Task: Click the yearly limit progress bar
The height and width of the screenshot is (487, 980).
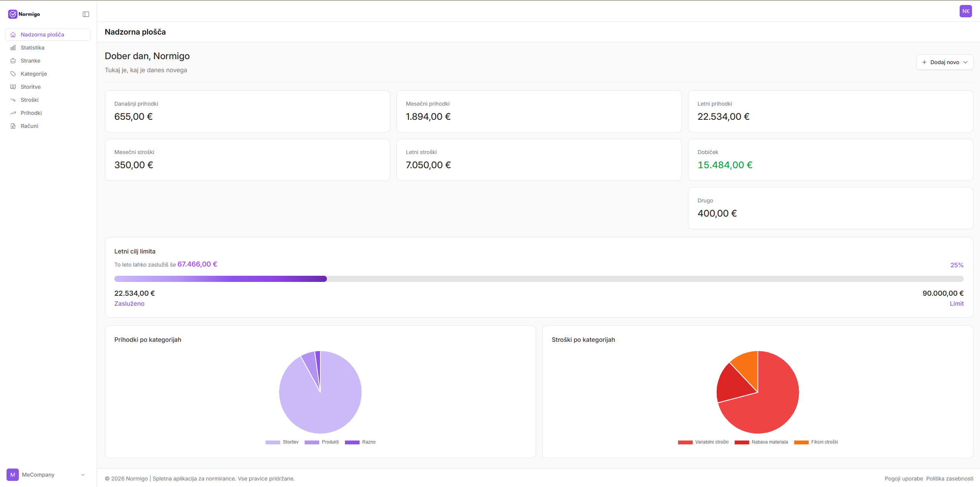Action: point(539,279)
